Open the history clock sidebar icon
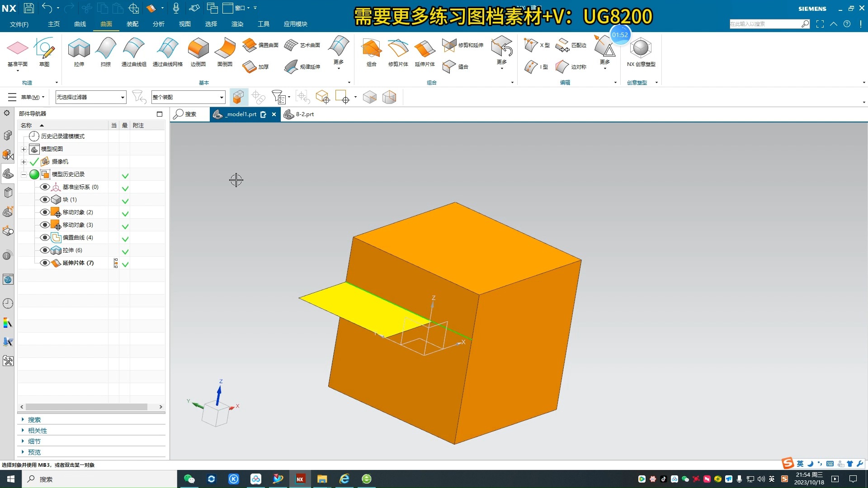The height and width of the screenshot is (488, 868). click(x=8, y=303)
